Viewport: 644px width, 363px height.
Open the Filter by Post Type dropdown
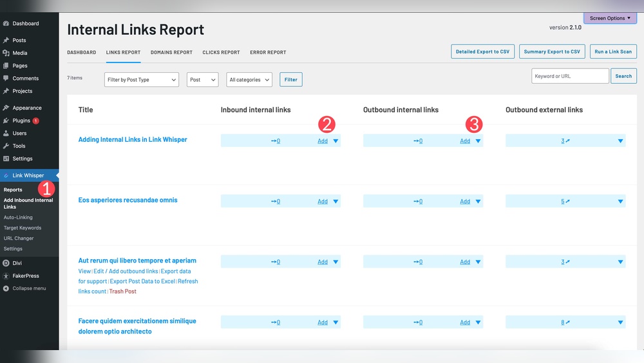click(141, 80)
